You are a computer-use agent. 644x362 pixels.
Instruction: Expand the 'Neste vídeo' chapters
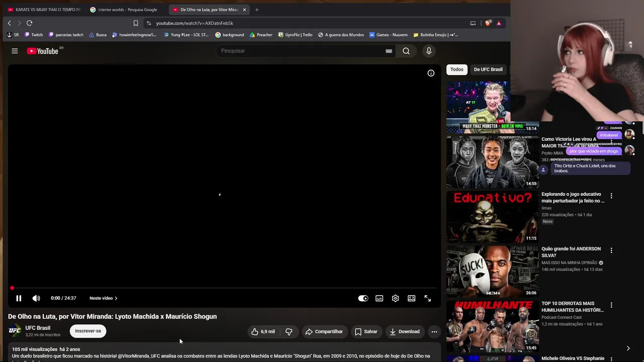point(104,298)
